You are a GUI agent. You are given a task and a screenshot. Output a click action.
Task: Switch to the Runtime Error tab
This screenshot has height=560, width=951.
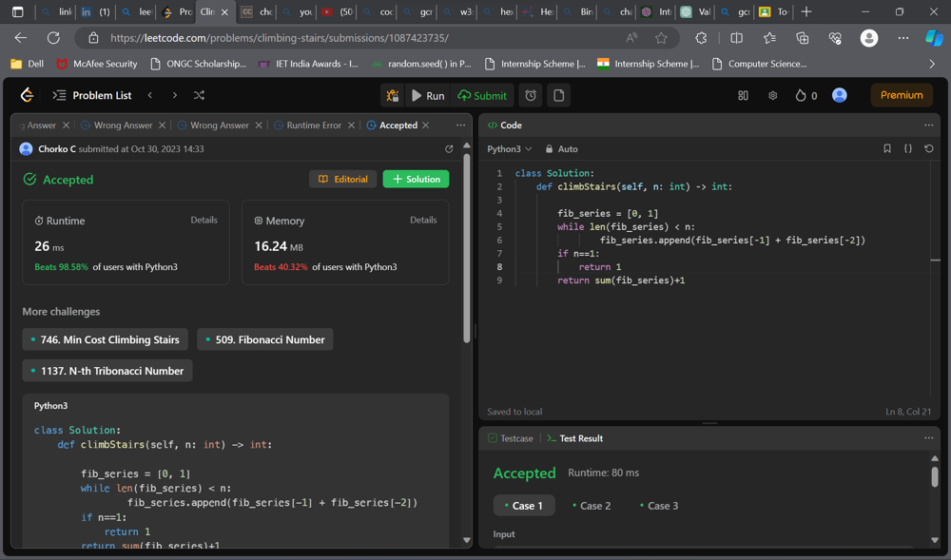click(x=311, y=126)
